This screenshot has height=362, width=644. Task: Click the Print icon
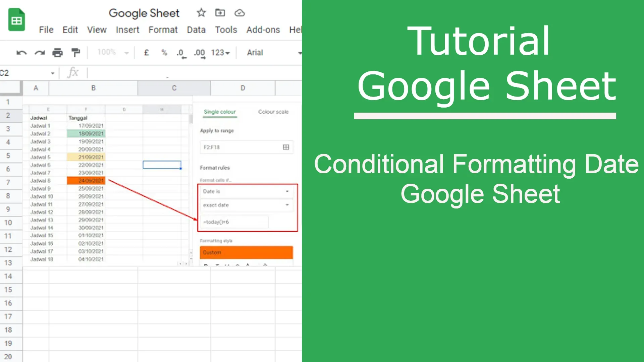pyautogui.click(x=57, y=53)
